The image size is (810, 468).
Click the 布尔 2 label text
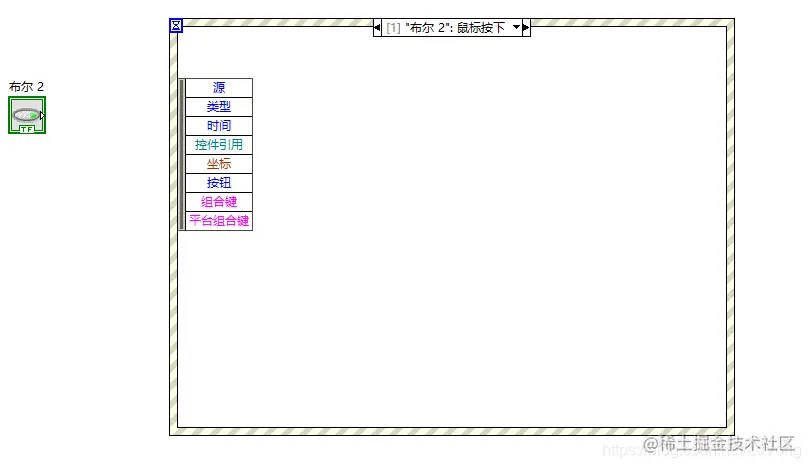[x=26, y=86]
